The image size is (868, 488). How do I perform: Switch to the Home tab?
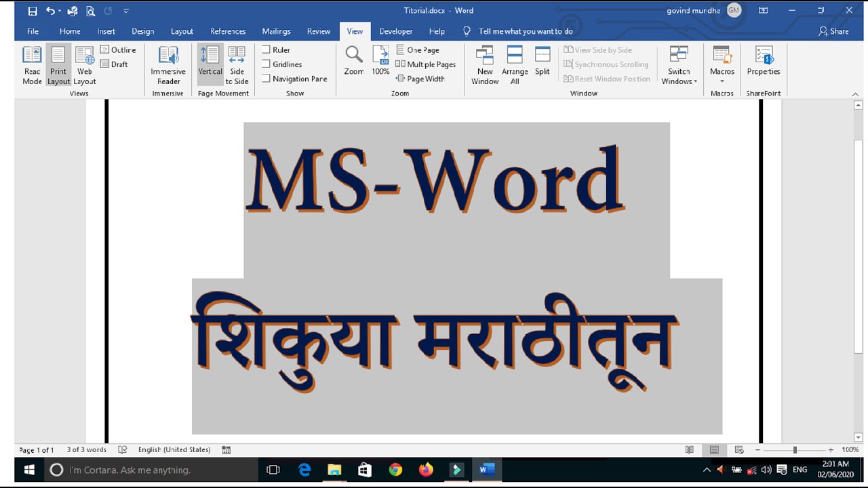(70, 31)
